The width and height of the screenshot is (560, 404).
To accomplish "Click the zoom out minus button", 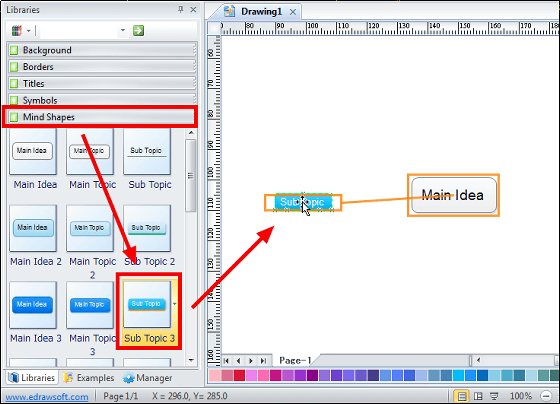I will (546, 396).
